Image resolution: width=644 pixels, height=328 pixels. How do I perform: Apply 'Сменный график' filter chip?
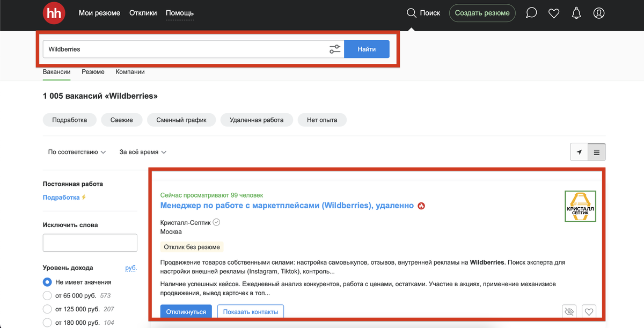click(181, 120)
